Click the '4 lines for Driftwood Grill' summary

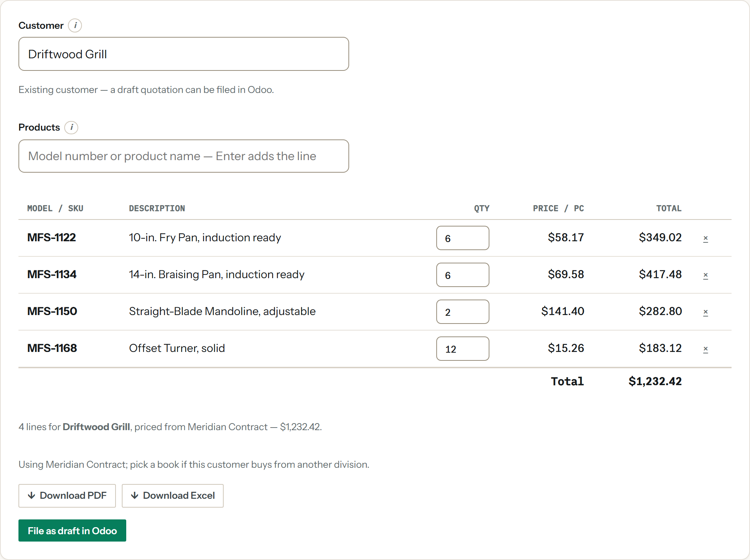170,427
